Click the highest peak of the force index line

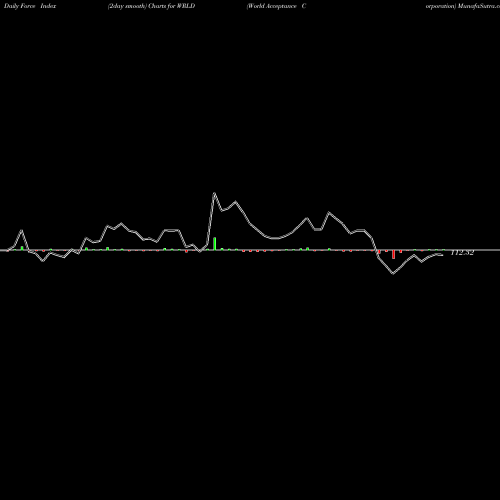[214, 193]
